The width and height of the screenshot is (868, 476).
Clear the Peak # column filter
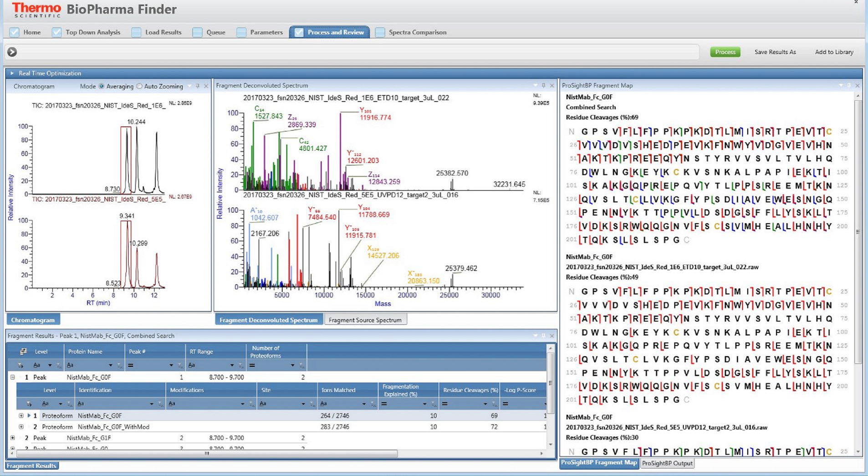click(x=180, y=365)
